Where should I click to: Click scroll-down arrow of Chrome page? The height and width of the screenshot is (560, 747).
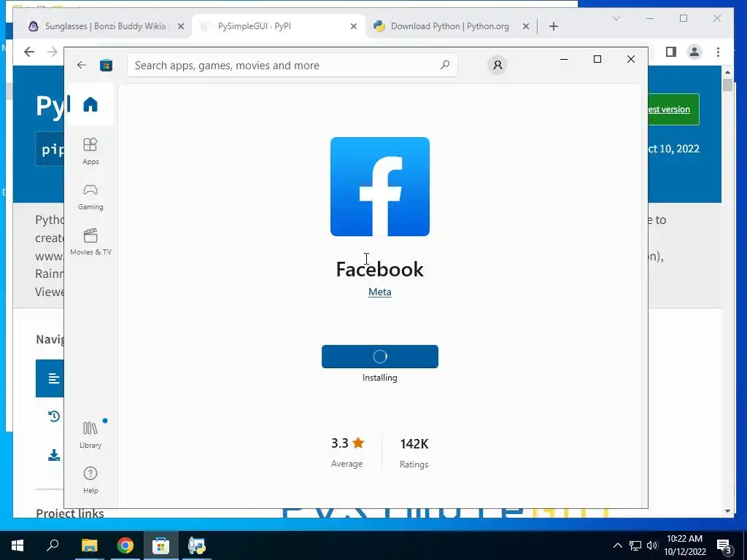click(727, 511)
